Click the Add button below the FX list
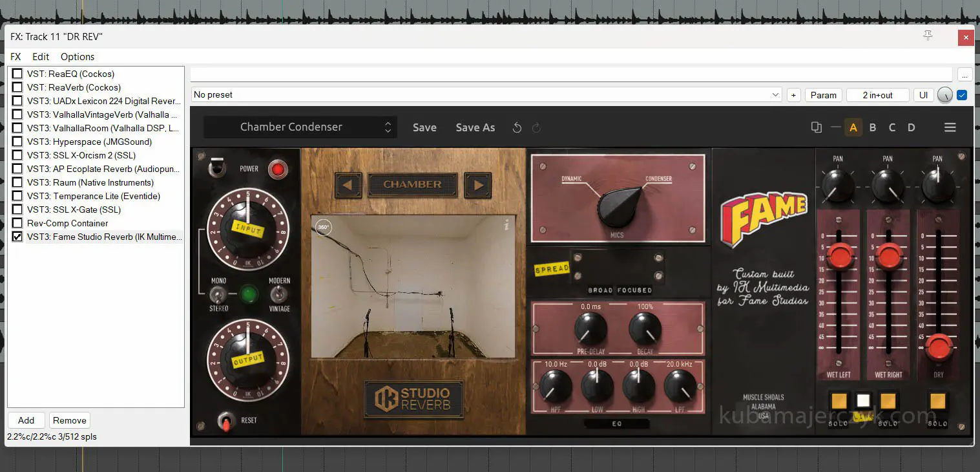 (26, 420)
